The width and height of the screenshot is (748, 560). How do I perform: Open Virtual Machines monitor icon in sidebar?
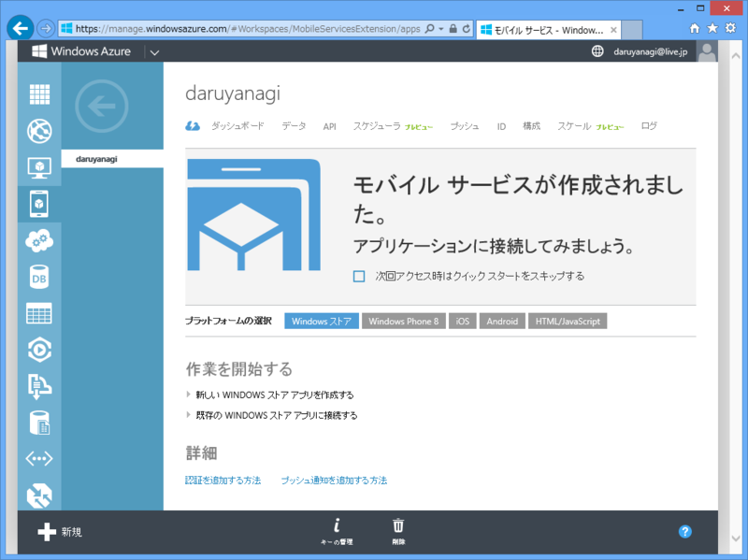[x=39, y=168]
